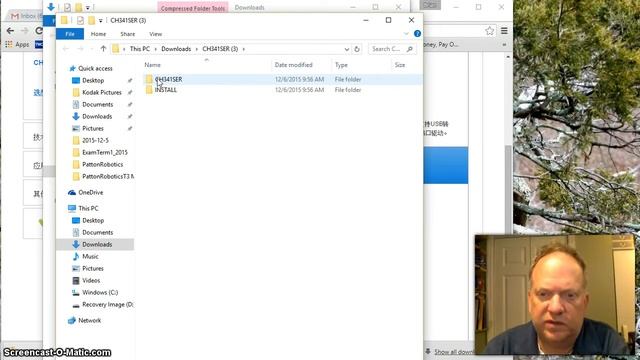Click the Explorer back arrow
640x360 pixels.
(x=66, y=49)
